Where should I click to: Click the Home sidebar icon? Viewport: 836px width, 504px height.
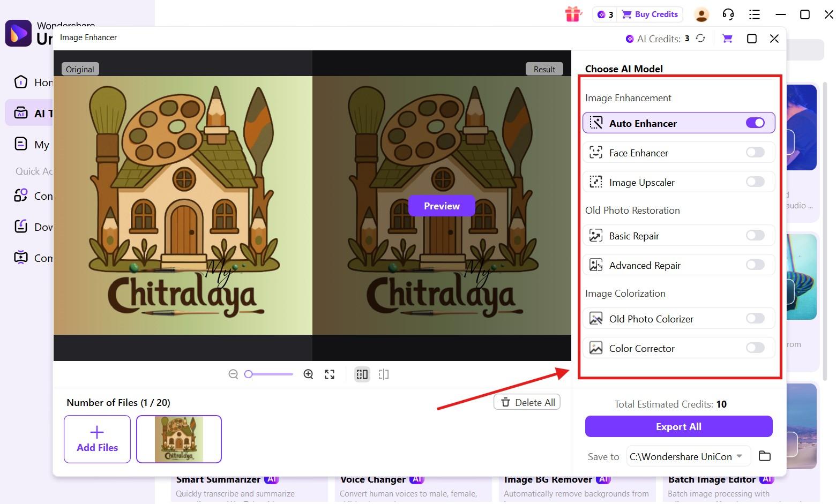21,82
